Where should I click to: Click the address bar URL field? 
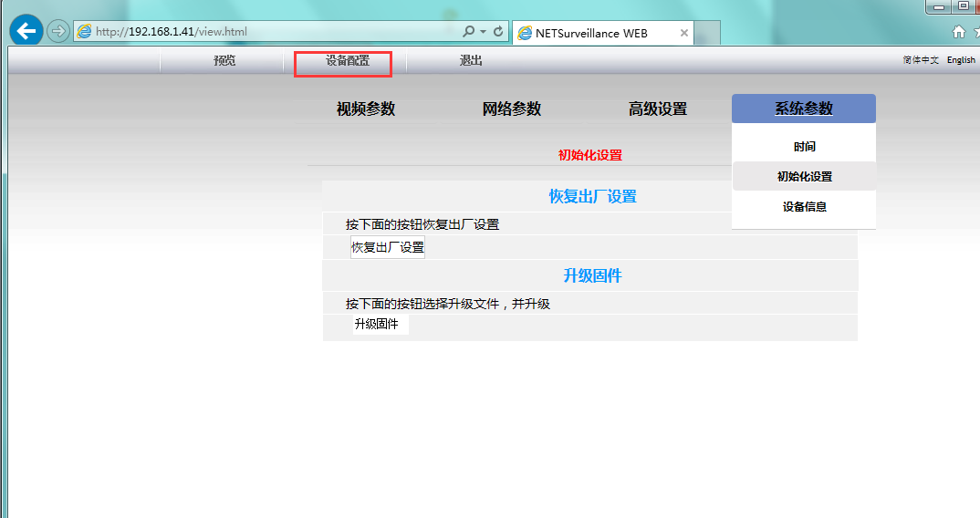pos(274,31)
